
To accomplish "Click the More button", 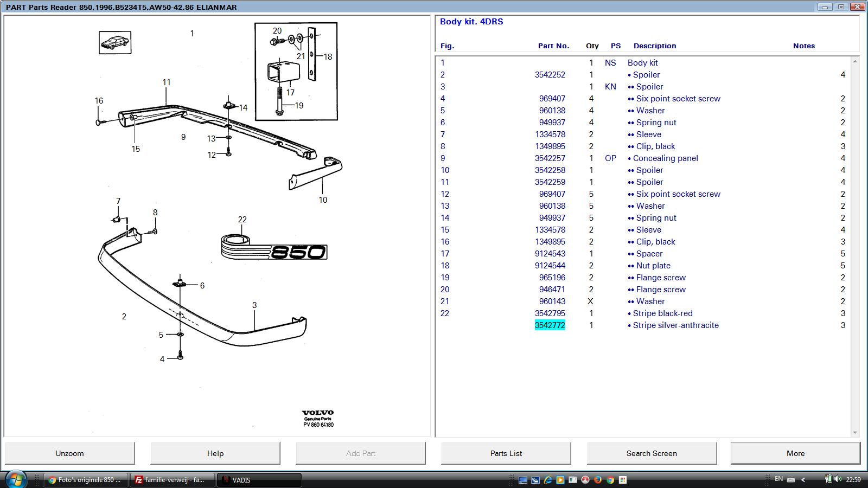I will (x=795, y=453).
